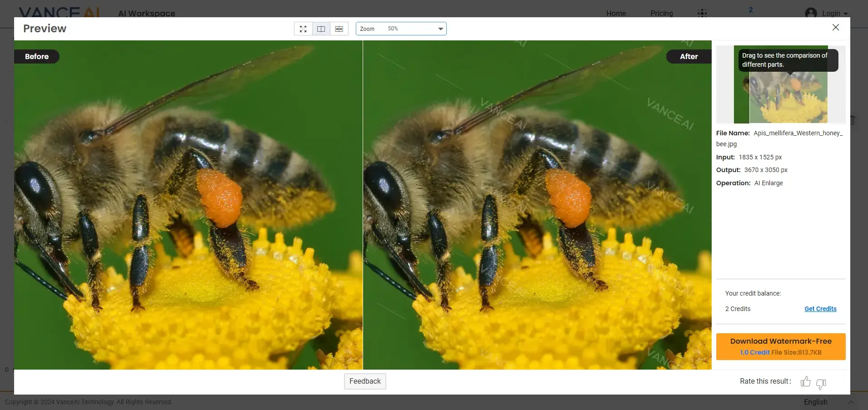Screen dimensions: 868x410
Task: Click the bee thumbnail navigator
Action: 781,84
